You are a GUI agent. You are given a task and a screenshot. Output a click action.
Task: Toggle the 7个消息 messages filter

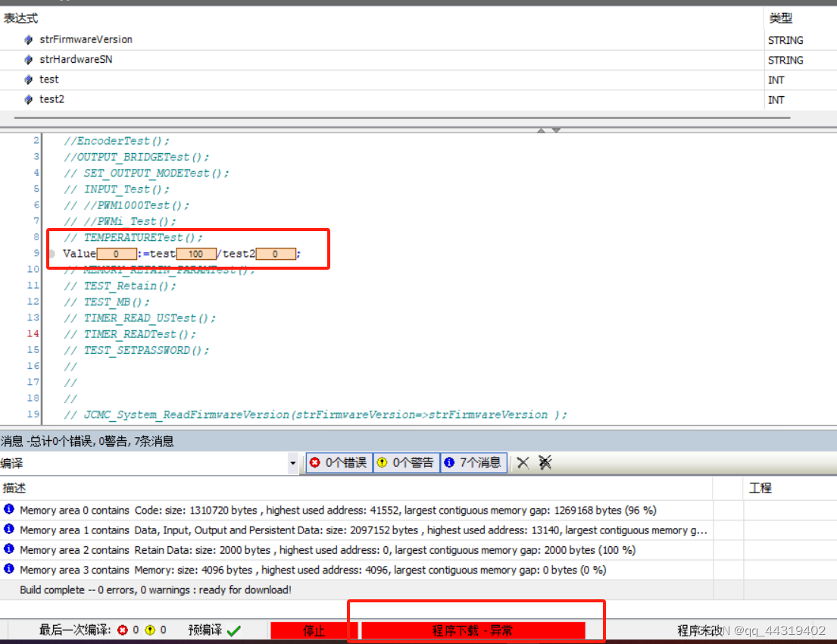tap(473, 462)
